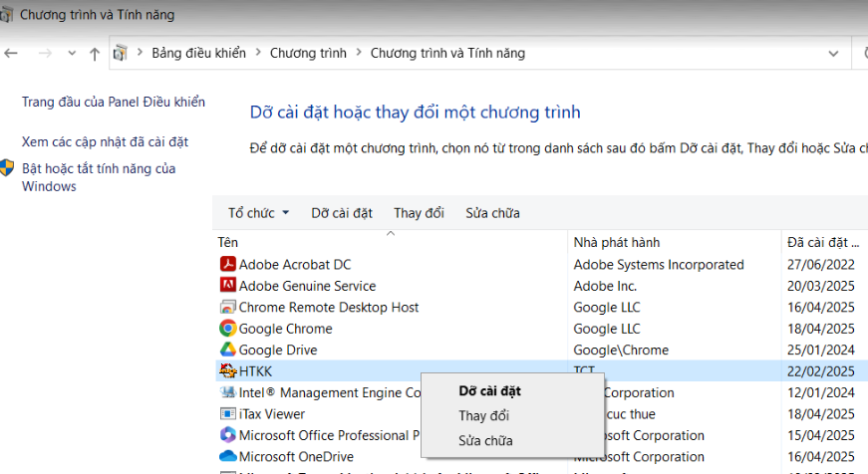Image resolution: width=868 pixels, height=474 pixels.
Task: Click the iTax Viewer icon
Action: pos(227,413)
